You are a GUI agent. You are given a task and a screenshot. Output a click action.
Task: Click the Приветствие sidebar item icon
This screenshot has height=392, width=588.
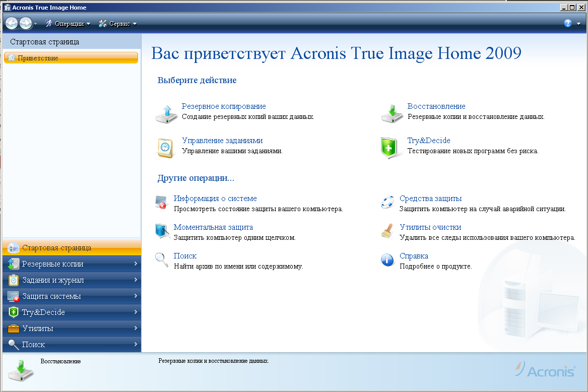pos(12,58)
